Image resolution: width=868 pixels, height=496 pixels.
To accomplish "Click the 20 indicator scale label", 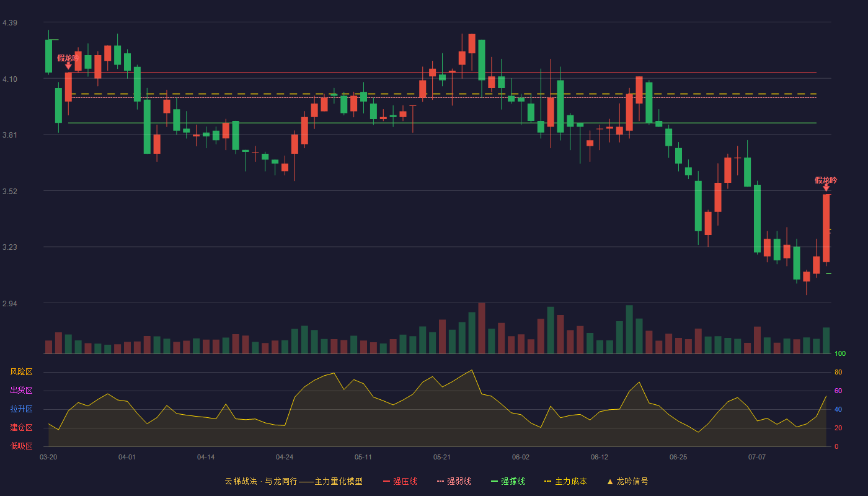I will (x=838, y=428).
